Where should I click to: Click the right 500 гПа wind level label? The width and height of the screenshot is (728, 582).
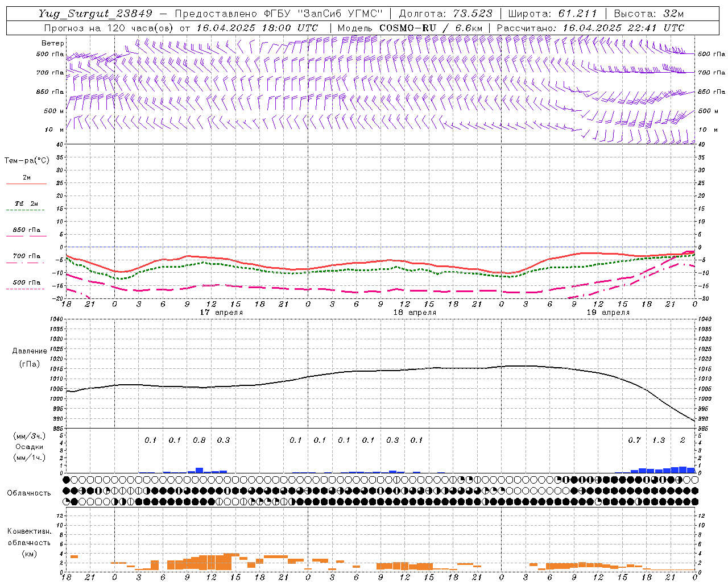tap(712, 54)
